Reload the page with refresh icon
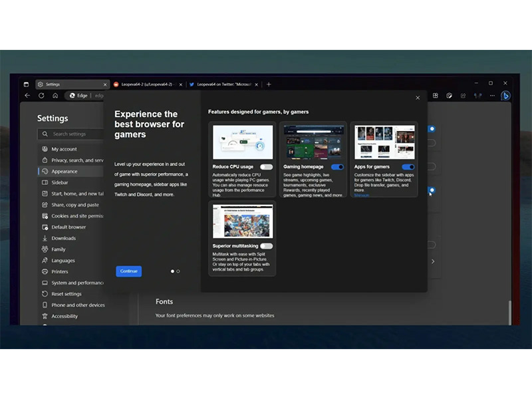The width and height of the screenshot is (532, 399). pyautogui.click(x=41, y=96)
